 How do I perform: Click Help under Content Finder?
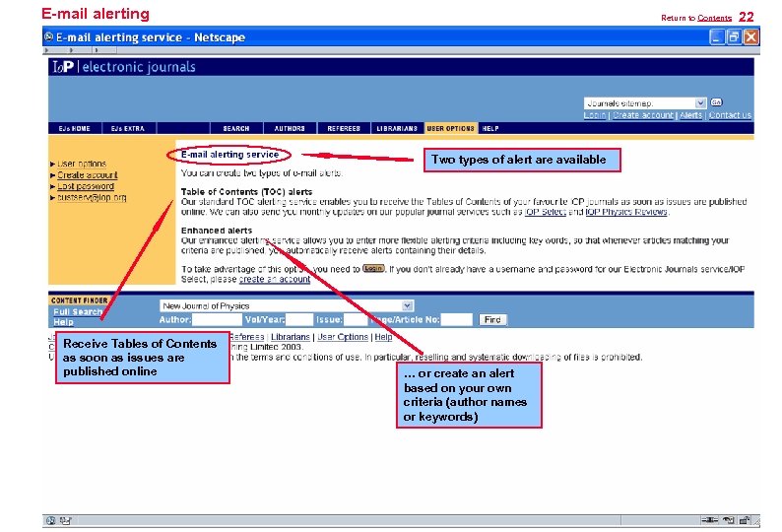click(63, 322)
